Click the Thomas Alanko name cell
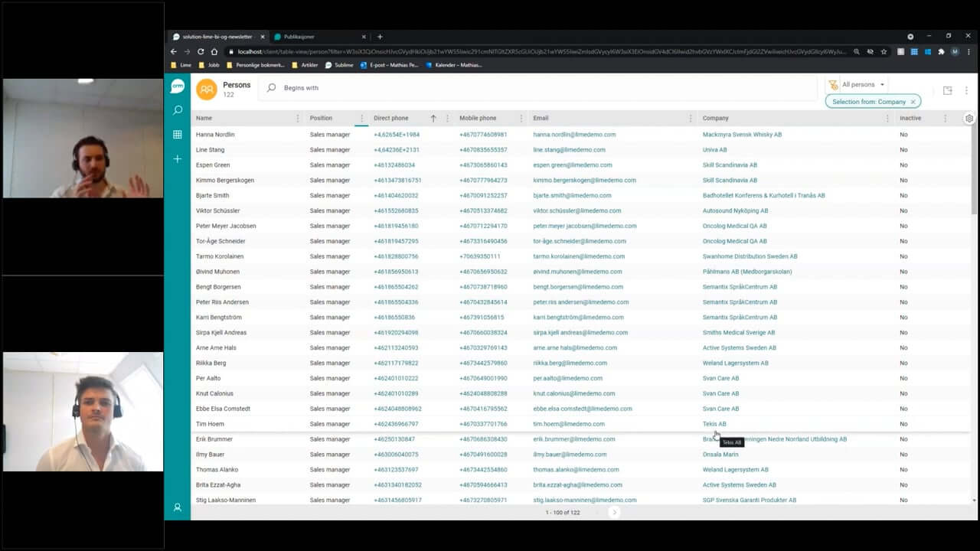 217,470
